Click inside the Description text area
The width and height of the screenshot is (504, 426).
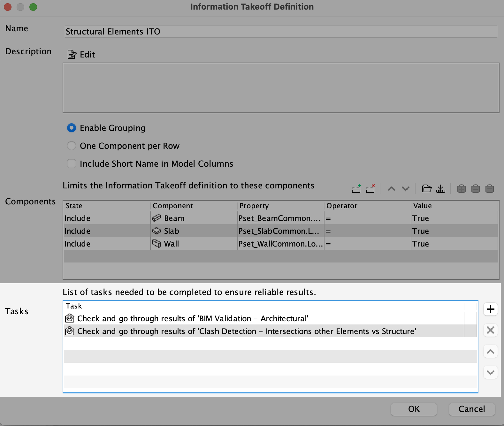[x=281, y=88]
